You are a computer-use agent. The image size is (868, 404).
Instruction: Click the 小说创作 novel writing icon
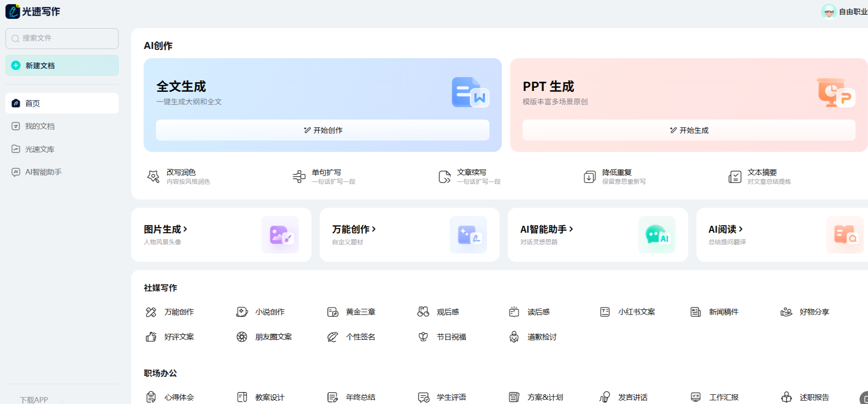pos(242,312)
